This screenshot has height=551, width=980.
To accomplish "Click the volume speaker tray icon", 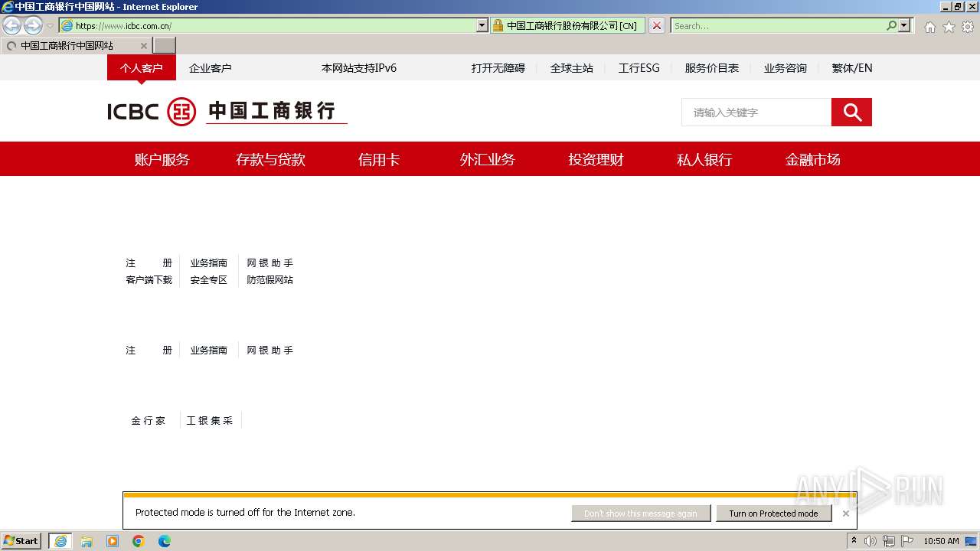I will tap(871, 541).
